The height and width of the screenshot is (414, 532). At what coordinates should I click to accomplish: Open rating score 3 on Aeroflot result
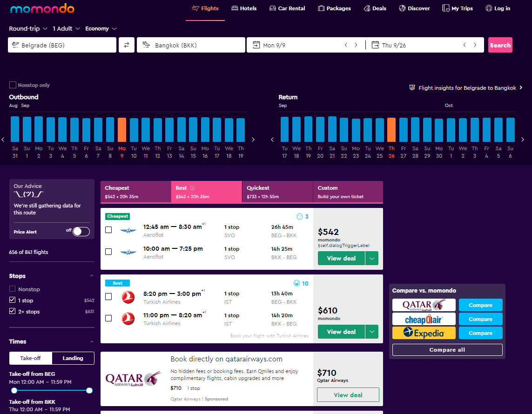pyautogui.click(x=303, y=216)
